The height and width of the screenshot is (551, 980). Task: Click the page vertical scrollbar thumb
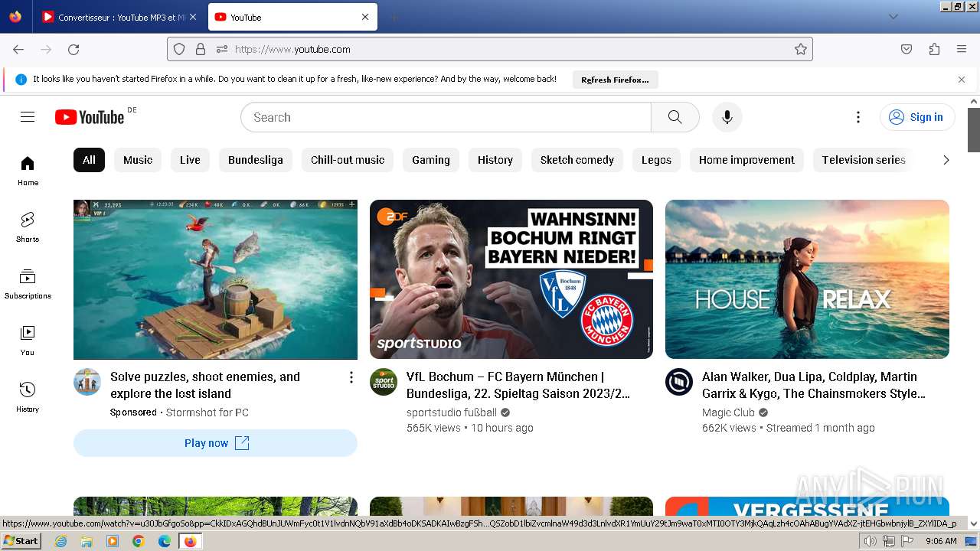[x=974, y=130]
